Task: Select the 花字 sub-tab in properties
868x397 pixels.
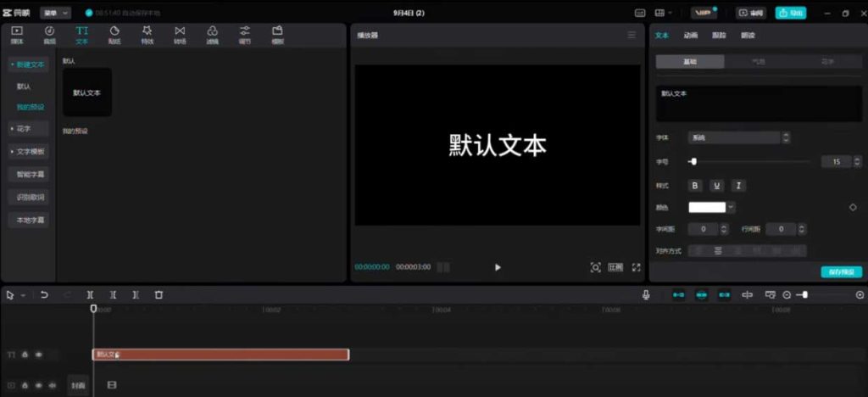Action: [827, 61]
